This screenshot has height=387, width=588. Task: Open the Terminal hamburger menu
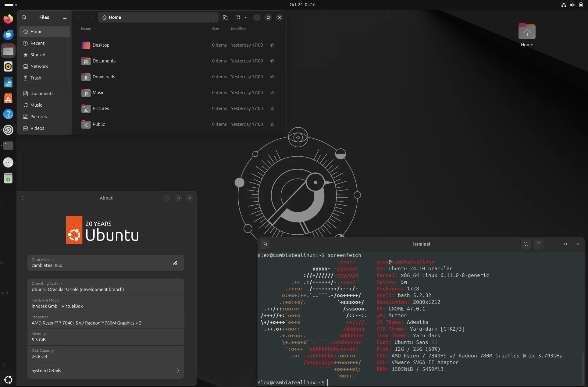(539, 244)
